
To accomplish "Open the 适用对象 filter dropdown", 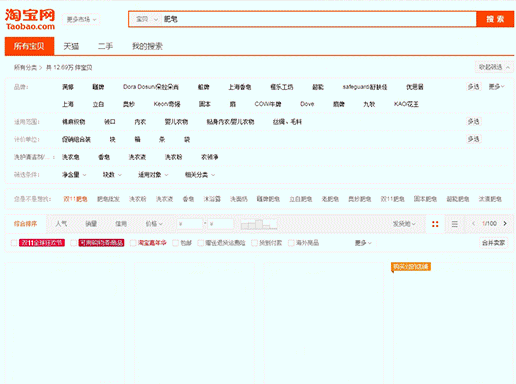I will (x=153, y=175).
